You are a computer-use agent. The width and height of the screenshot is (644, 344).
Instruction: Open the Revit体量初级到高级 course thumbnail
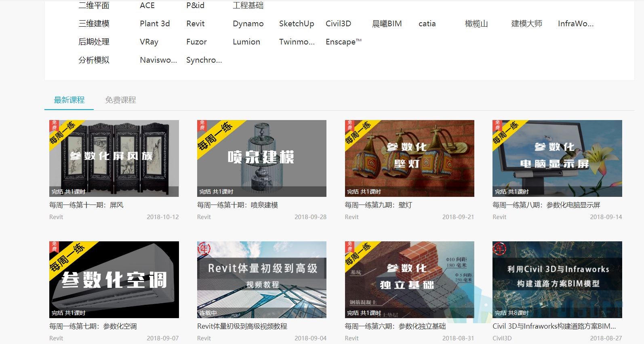pos(262,280)
